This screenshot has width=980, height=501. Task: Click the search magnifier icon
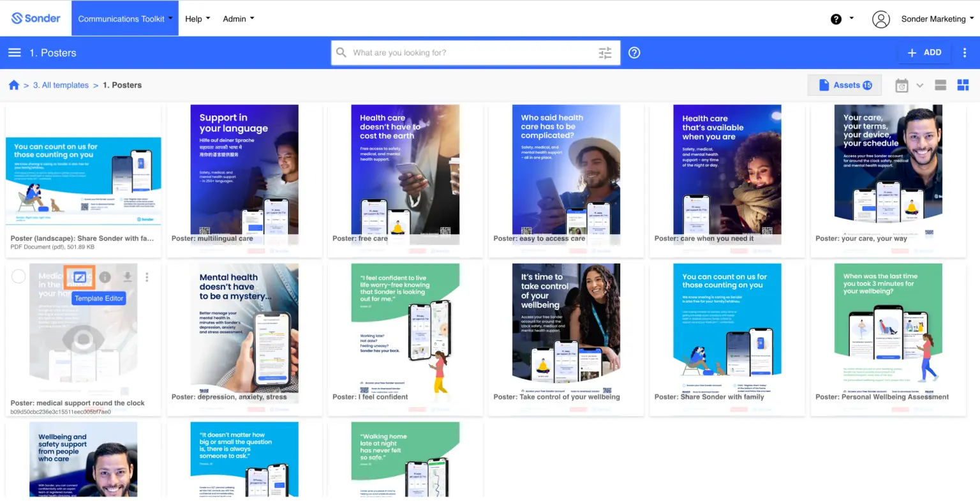(341, 52)
